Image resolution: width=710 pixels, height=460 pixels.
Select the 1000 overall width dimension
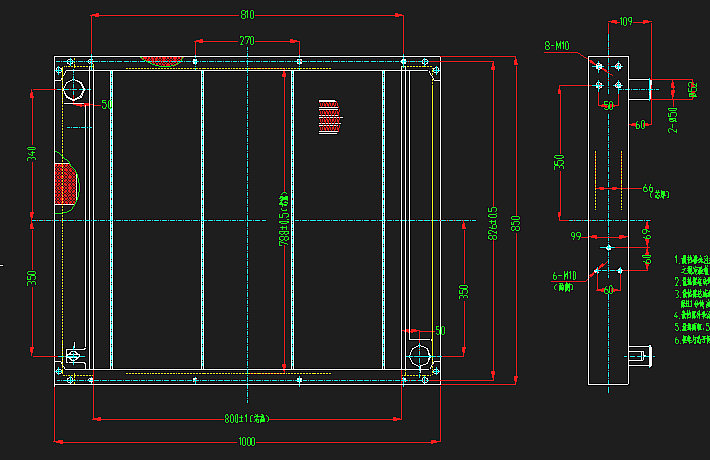pos(247,442)
